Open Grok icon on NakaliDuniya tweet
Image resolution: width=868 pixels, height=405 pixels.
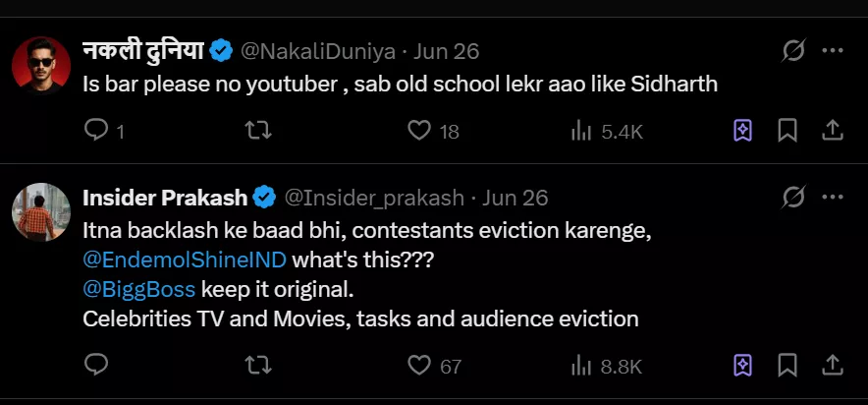pyautogui.click(x=792, y=50)
